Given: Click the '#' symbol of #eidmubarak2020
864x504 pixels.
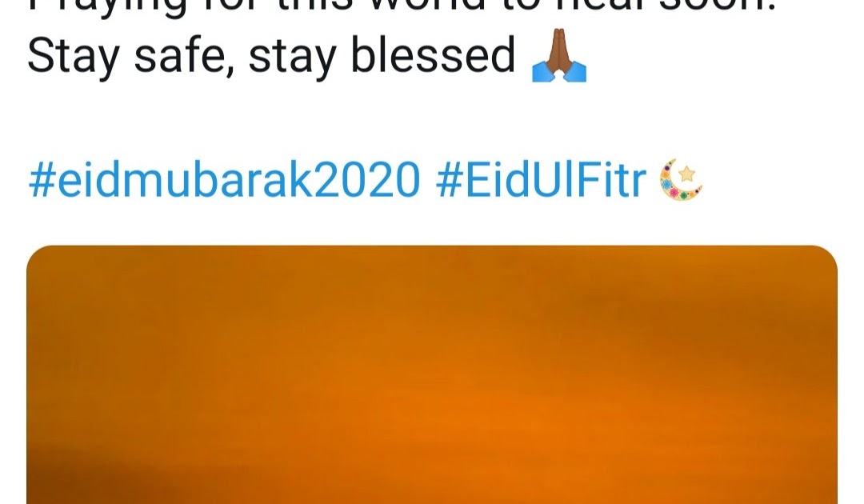Looking at the screenshot, I should 42,181.
